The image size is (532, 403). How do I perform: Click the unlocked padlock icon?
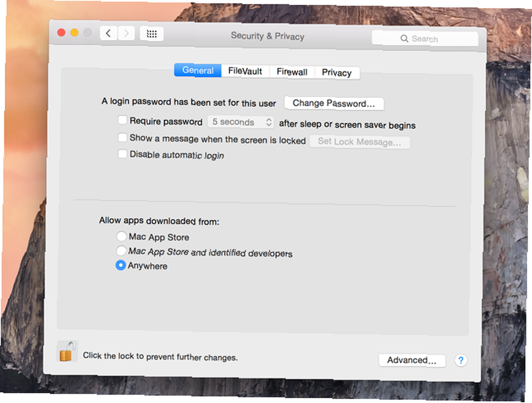[x=67, y=351]
